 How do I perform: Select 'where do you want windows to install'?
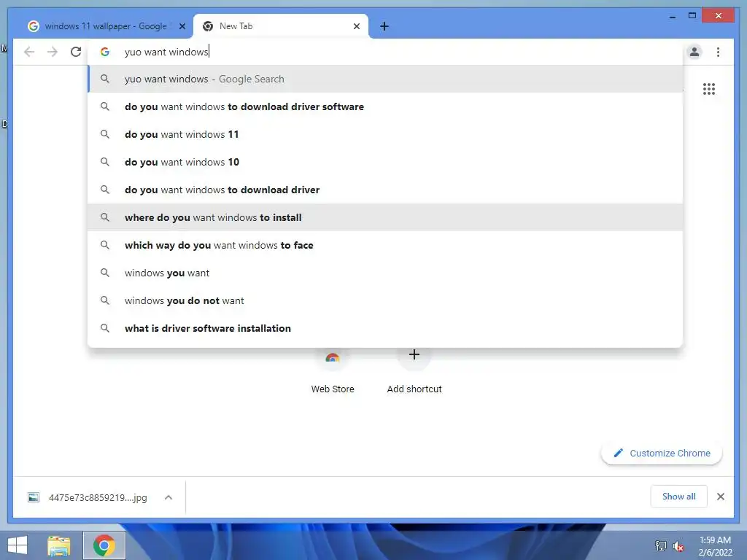[x=385, y=217]
